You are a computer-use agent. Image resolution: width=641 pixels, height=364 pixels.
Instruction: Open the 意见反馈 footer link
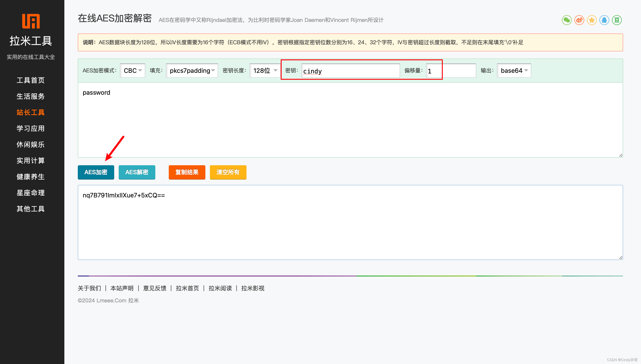pyautogui.click(x=155, y=288)
